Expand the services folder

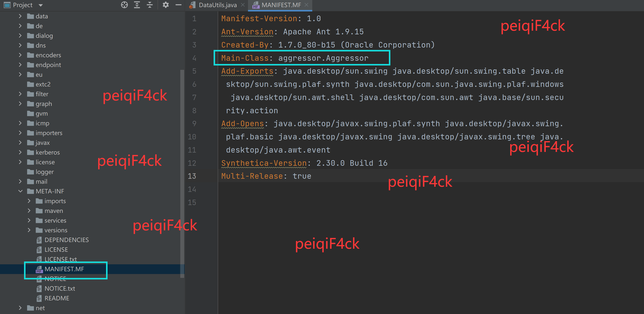point(29,220)
